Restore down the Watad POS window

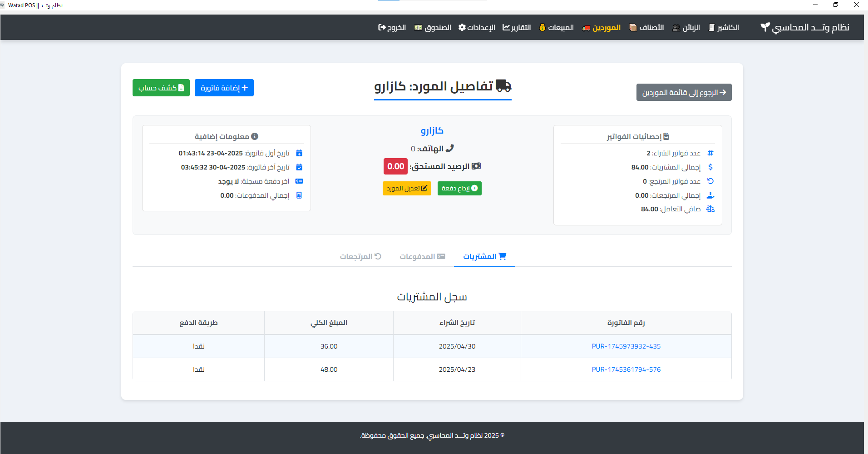point(836,5)
